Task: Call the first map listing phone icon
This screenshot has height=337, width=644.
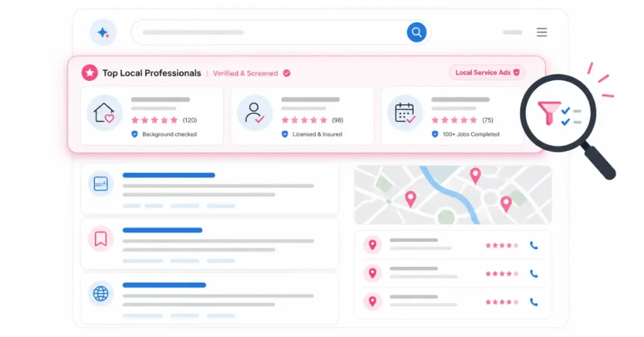Action: [x=534, y=245]
